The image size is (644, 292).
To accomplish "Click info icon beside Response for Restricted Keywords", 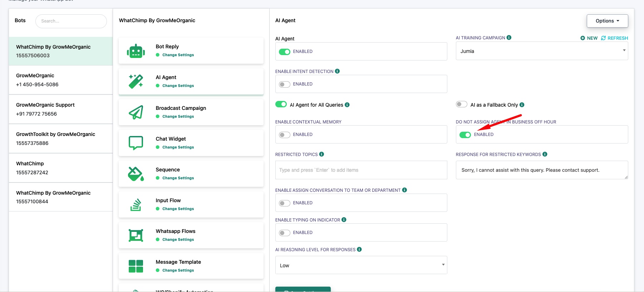I will coord(545,154).
